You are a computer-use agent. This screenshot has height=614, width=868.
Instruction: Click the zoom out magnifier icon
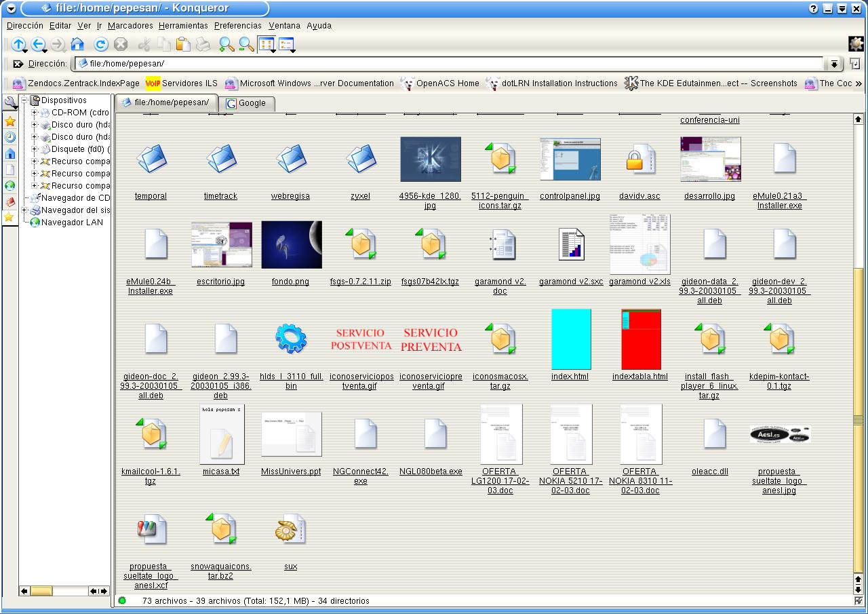tap(246, 45)
